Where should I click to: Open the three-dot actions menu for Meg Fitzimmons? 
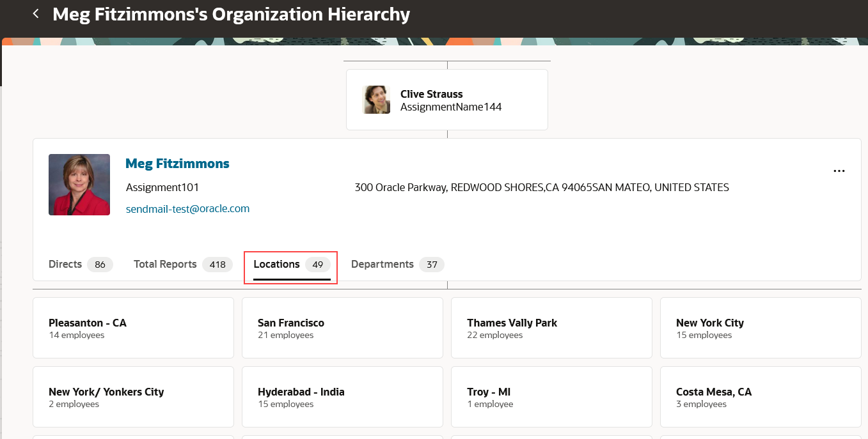click(x=839, y=171)
